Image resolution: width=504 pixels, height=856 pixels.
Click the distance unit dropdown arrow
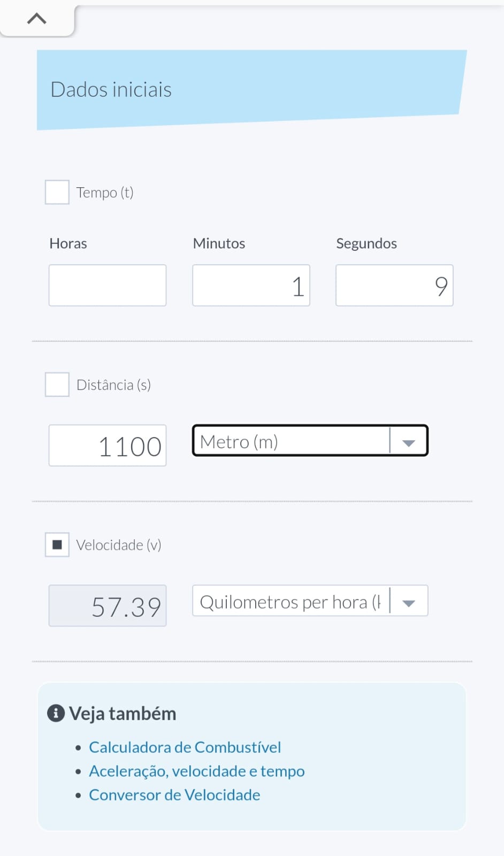coord(409,442)
